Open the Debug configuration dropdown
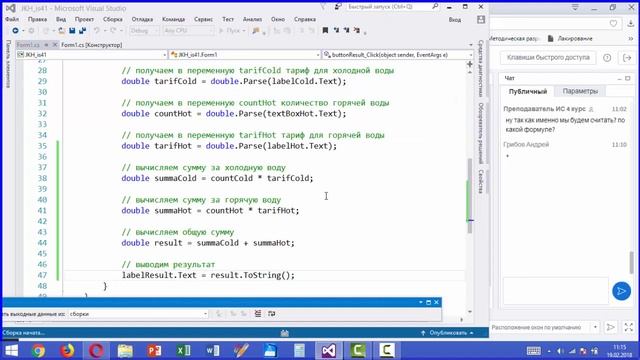Image resolution: width=640 pixels, height=360 pixels. 144,31
